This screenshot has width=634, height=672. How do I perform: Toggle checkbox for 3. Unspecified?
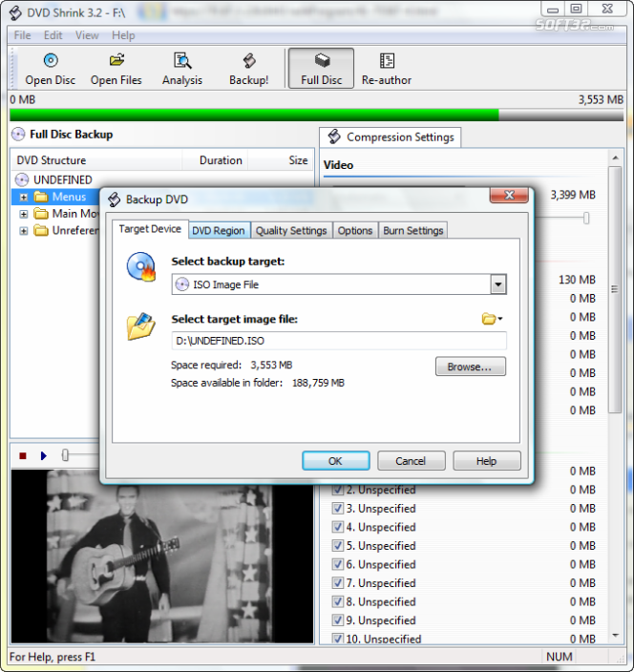338,508
